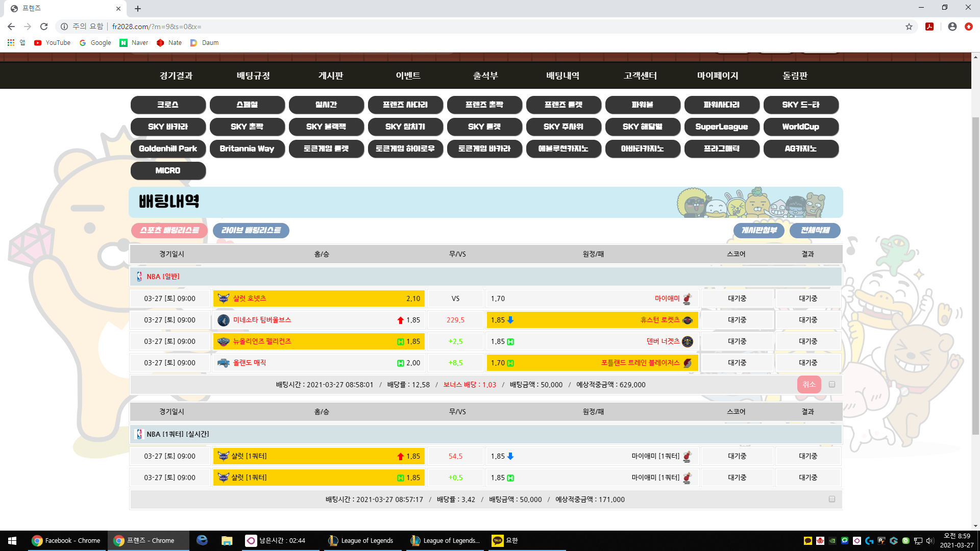Open File Explorer from taskbar
The width and height of the screenshot is (980, 551).
pyautogui.click(x=227, y=540)
